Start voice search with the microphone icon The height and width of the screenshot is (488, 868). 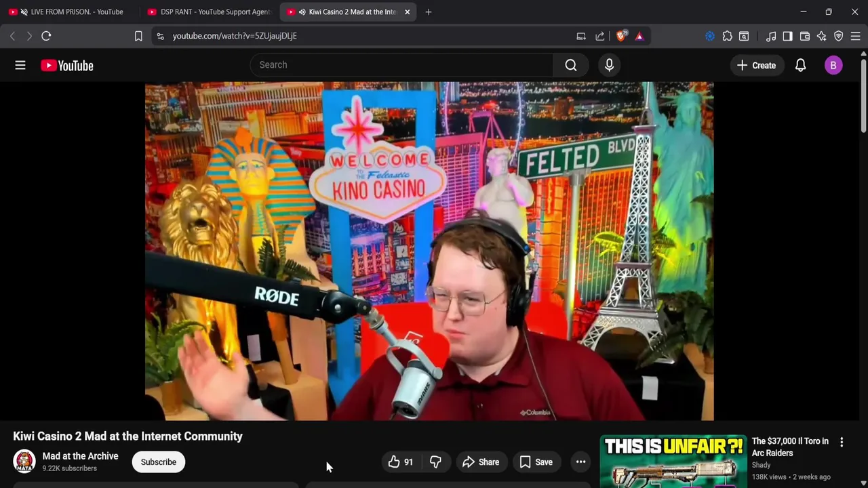pyautogui.click(x=609, y=65)
